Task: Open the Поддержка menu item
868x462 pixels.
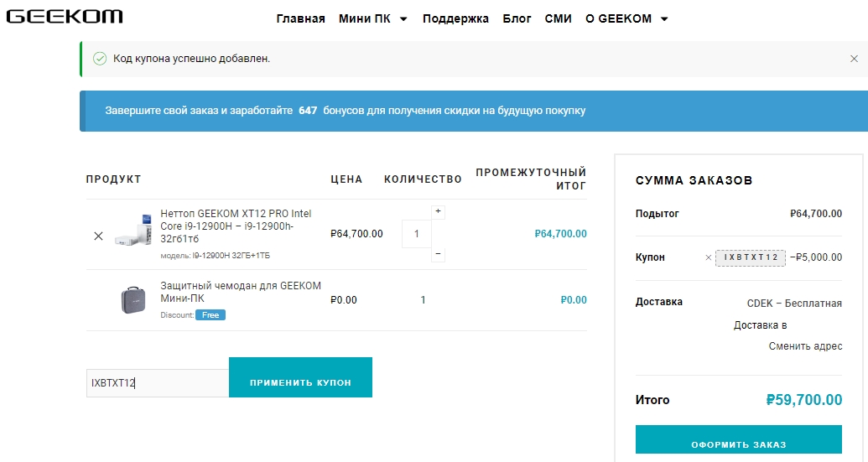Action: (x=455, y=18)
